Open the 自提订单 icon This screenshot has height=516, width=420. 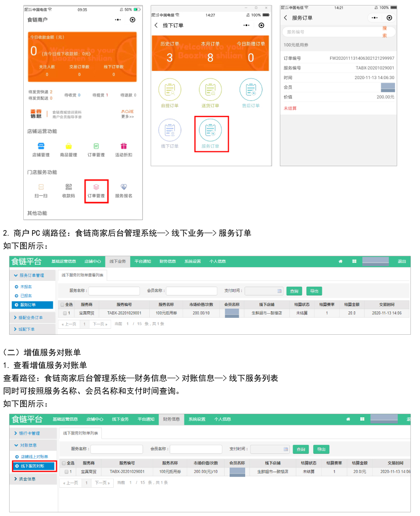(x=170, y=90)
